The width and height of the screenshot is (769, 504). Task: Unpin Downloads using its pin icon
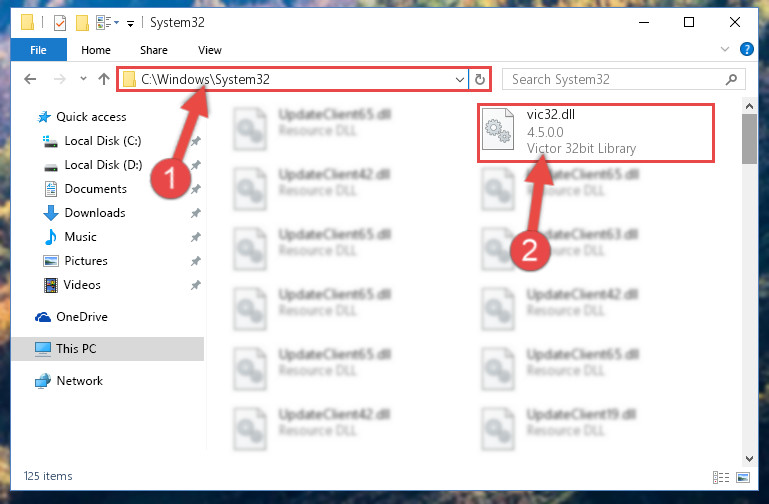click(x=195, y=213)
